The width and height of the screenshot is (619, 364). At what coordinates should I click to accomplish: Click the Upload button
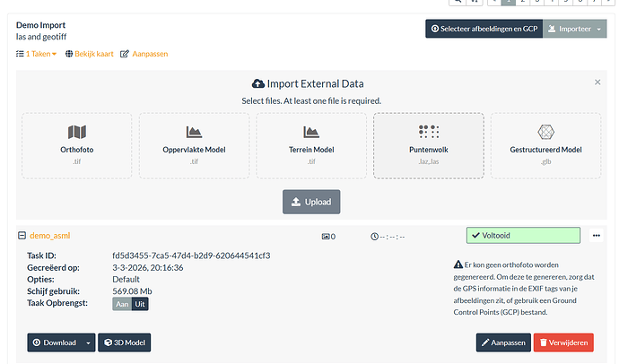pos(311,202)
